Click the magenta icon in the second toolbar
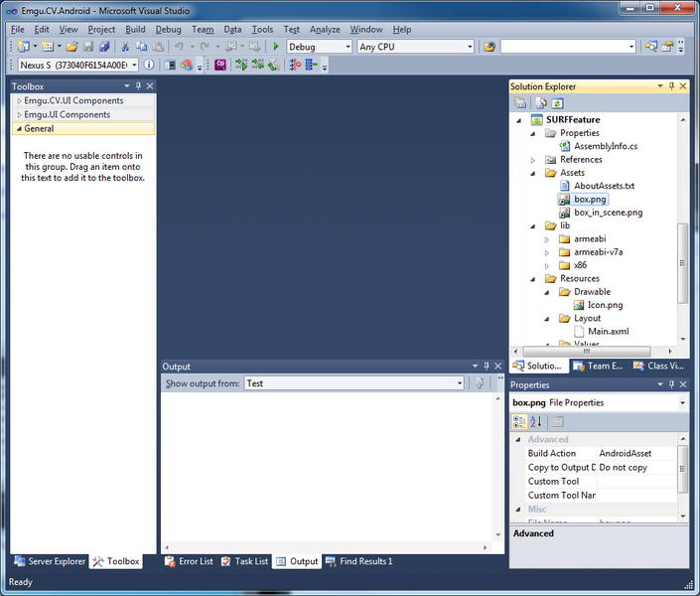This screenshot has height=596, width=700. [x=220, y=66]
